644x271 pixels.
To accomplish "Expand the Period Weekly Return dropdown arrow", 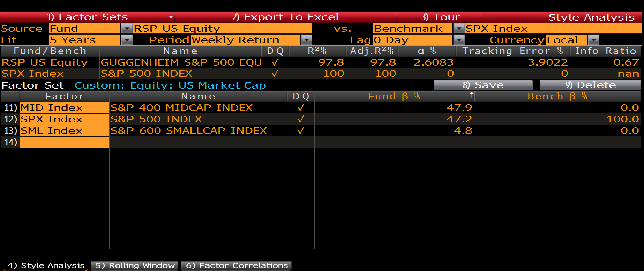I will point(306,40).
